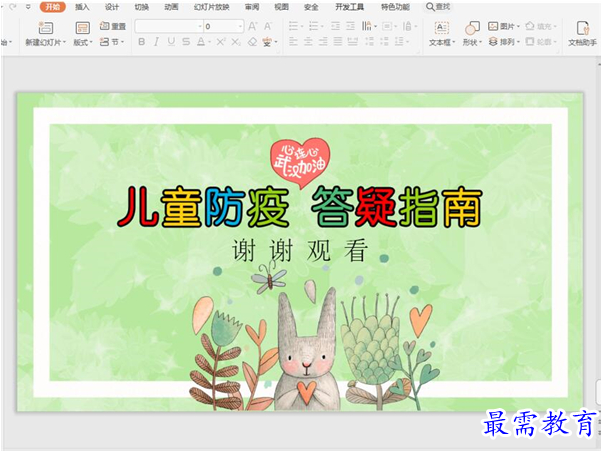This screenshot has width=605, height=455.
Task: Click the 武汉加油 heart graphic
Action: [x=300, y=162]
